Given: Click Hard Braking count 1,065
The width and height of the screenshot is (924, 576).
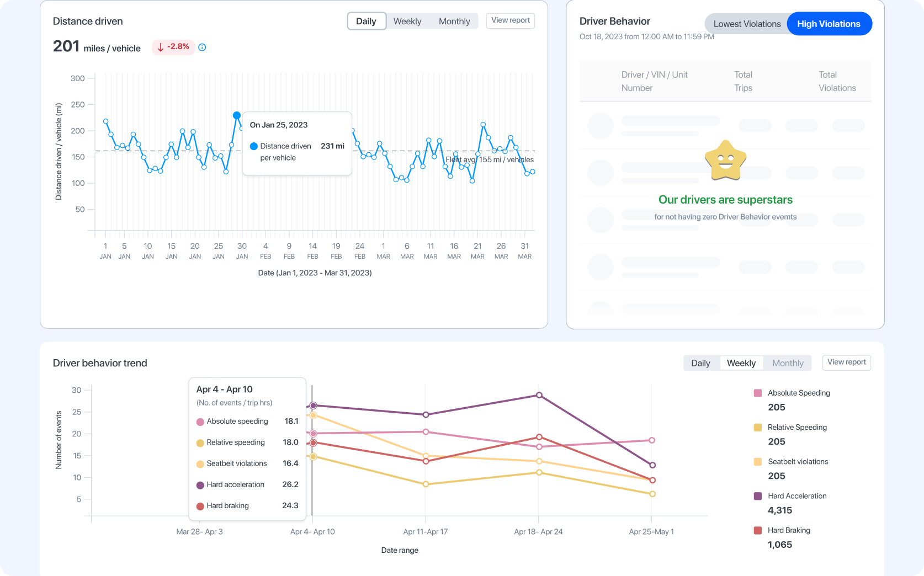Looking at the screenshot, I should click(x=780, y=545).
